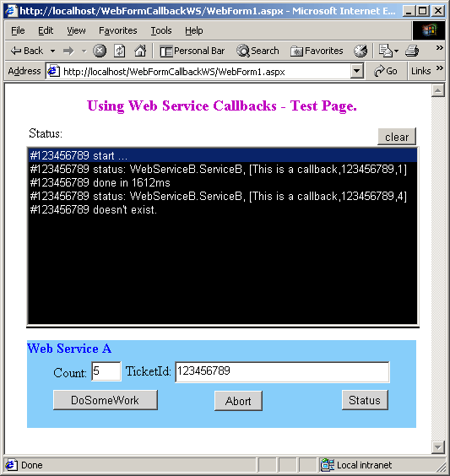Open the View menu
Screen dimensions: 450x476
[x=76, y=30]
